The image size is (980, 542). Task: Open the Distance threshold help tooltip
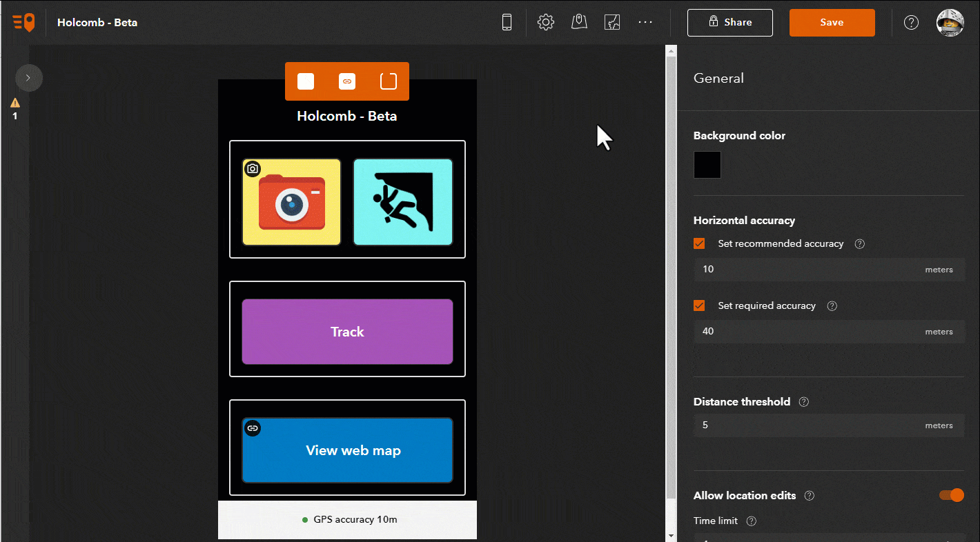pos(803,401)
